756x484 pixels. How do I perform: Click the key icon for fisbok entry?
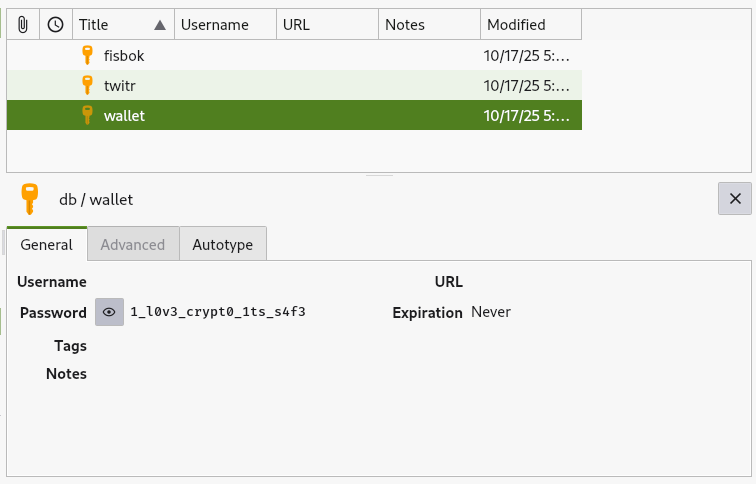click(x=87, y=56)
